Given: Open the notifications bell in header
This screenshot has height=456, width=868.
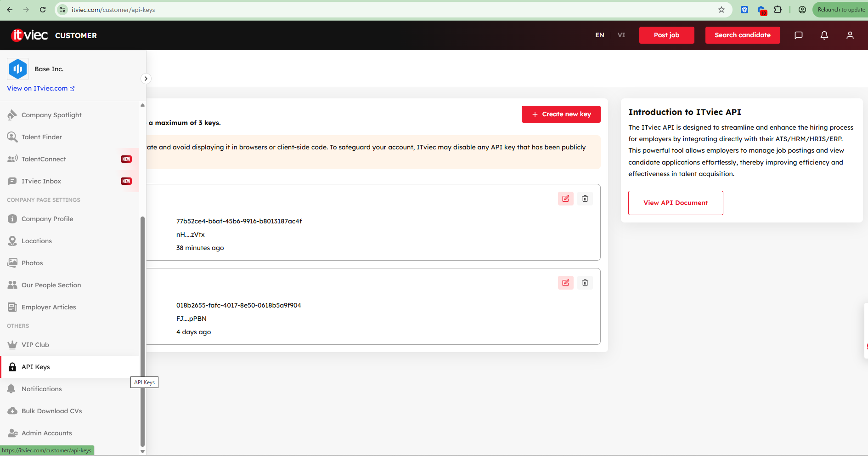Looking at the screenshot, I should click(824, 35).
